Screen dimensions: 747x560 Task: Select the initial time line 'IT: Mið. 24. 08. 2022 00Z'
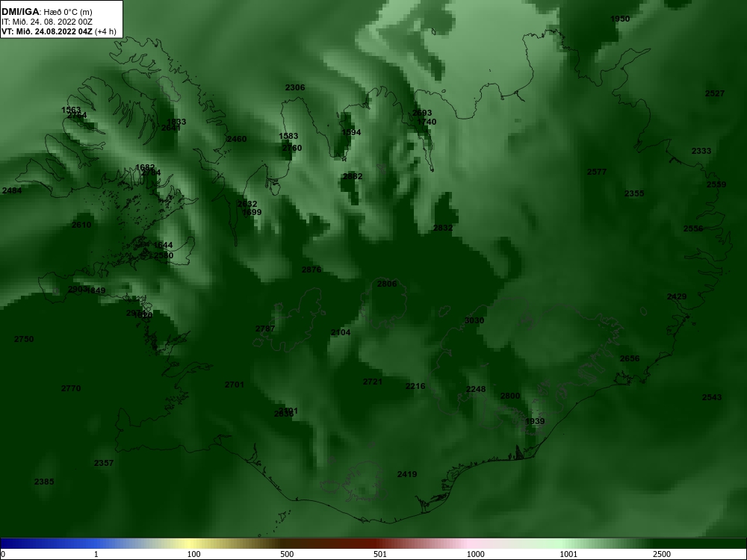pyautogui.click(x=46, y=22)
